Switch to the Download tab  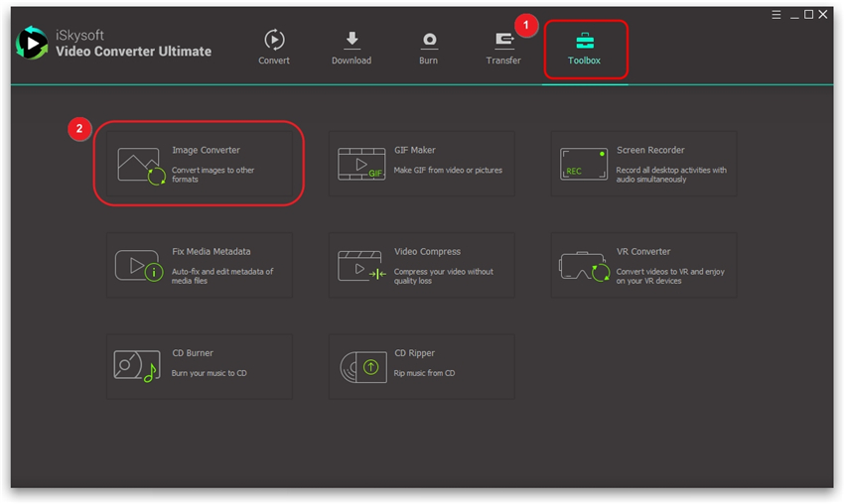(352, 48)
